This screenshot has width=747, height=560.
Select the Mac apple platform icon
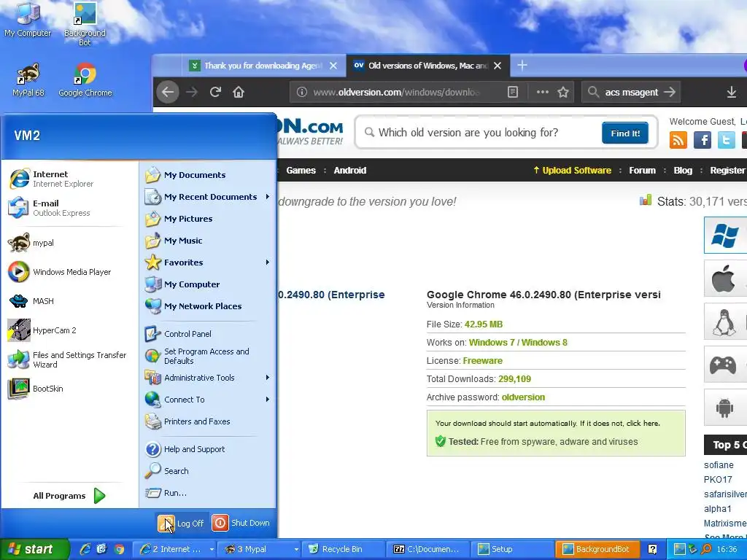[x=725, y=279]
